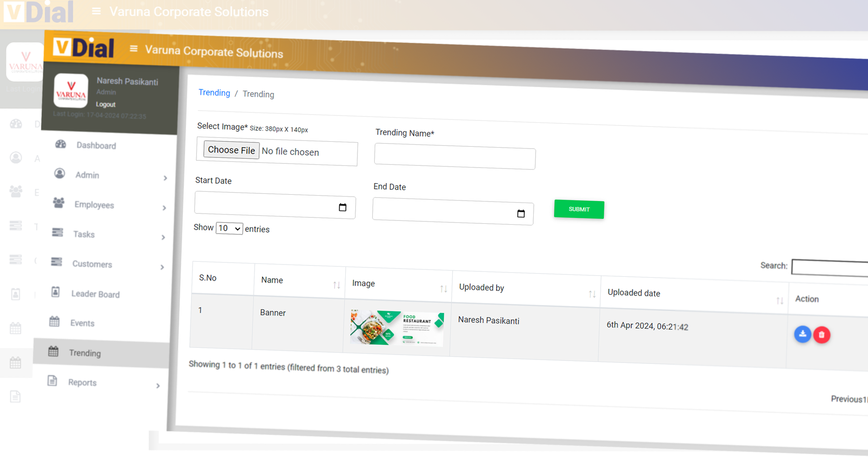
Task: Click the Reports label in the sidebar
Action: 82,382
